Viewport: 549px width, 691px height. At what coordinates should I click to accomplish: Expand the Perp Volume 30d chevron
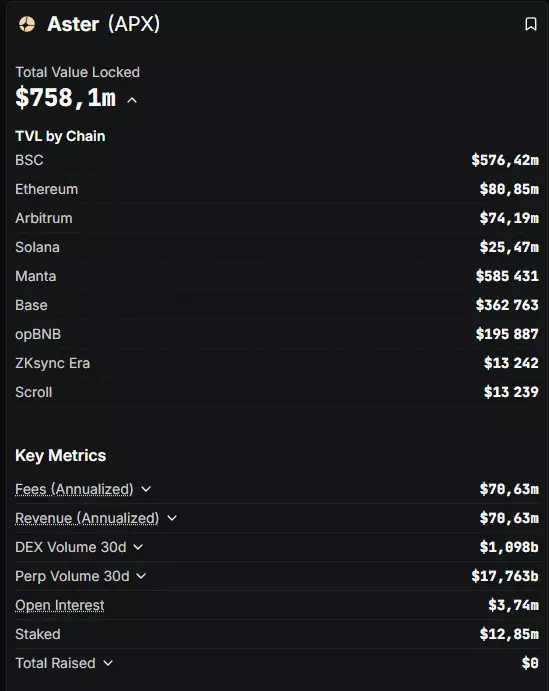(141, 576)
